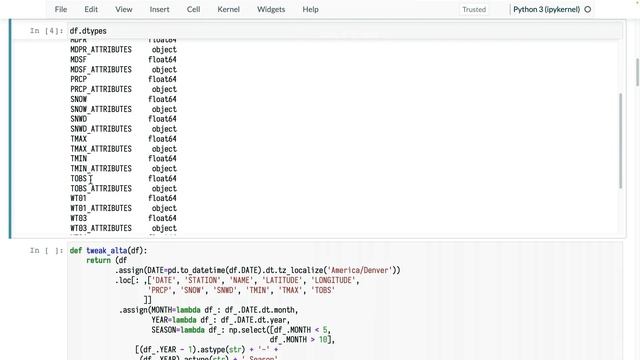Image resolution: width=640 pixels, height=360 pixels.
Task: Click the kernel idle circle indicator
Action: click(x=587, y=9)
